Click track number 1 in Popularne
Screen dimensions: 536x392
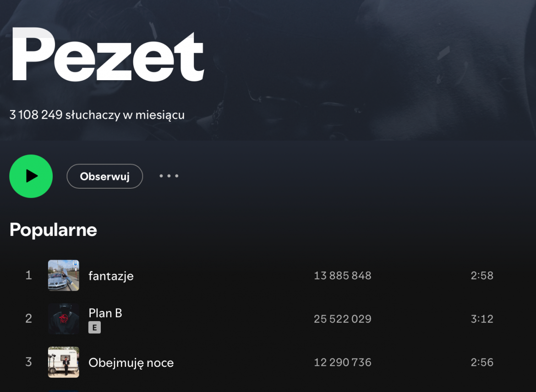28,275
